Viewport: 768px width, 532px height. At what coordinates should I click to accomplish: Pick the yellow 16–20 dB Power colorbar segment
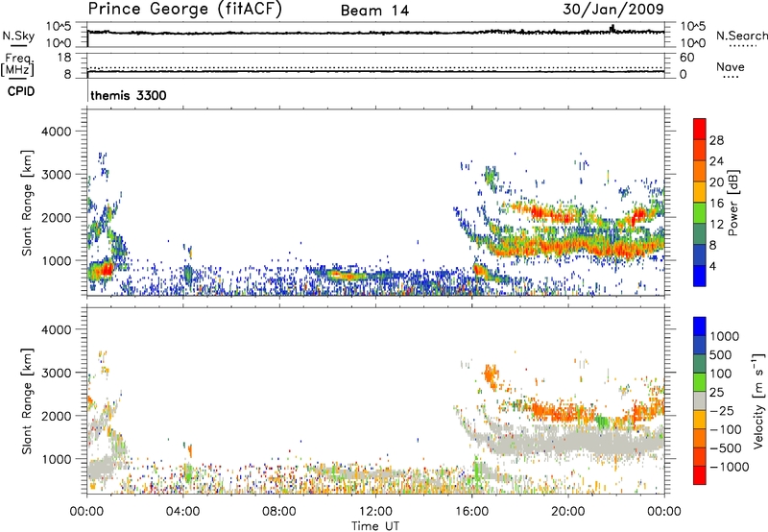700,192
